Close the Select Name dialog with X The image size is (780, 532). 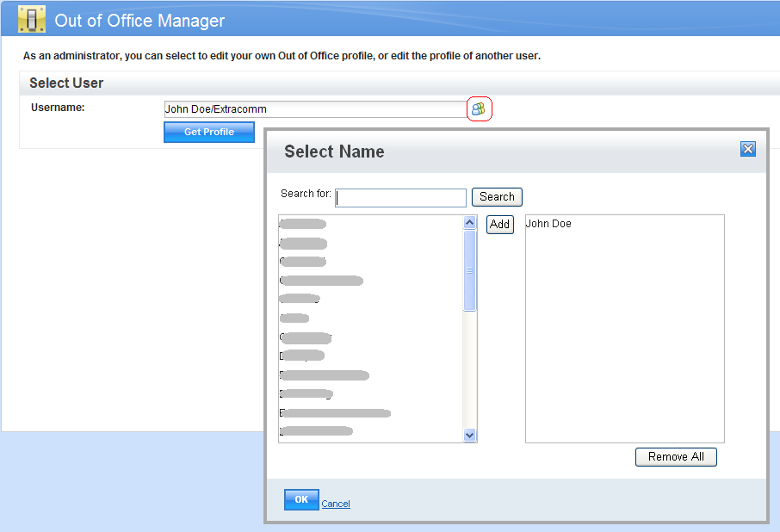pos(748,149)
